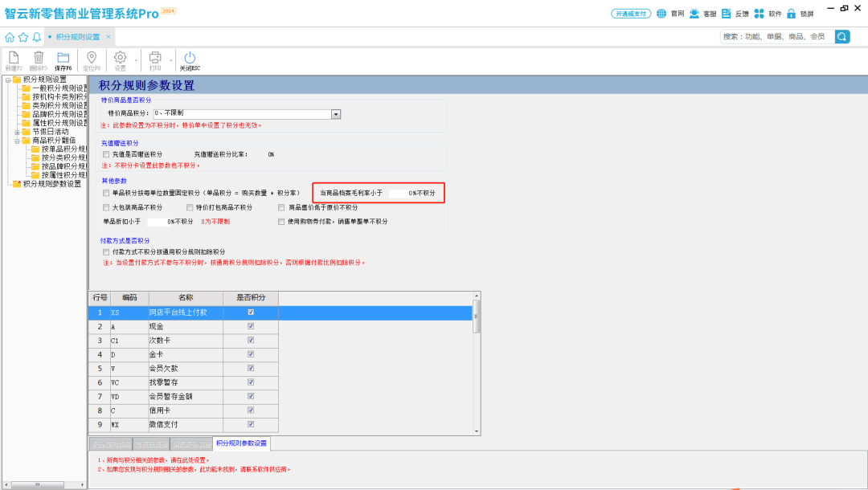This screenshot has height=490, width=868.
Task: Uncheck 是否积分 for 现金 row
Action: click(251, 327)
